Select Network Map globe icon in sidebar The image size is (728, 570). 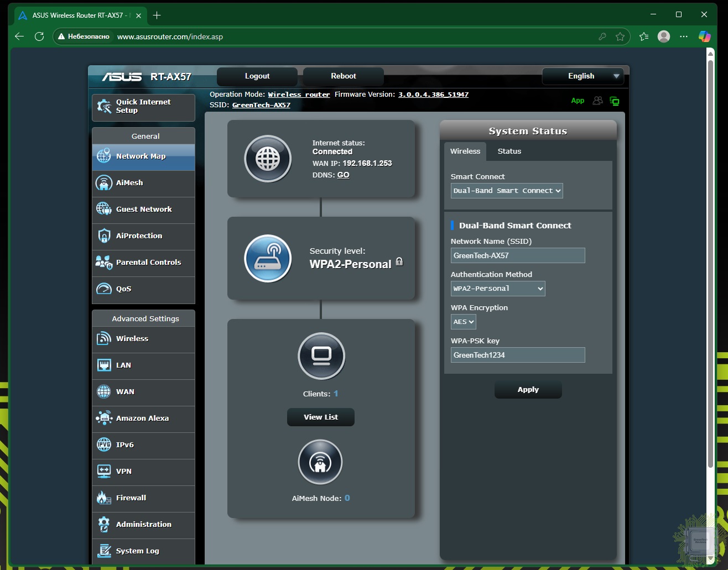pos(104,156)
